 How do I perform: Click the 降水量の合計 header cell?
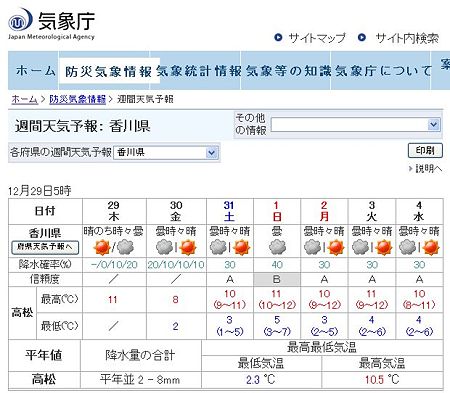pos(140,355)
